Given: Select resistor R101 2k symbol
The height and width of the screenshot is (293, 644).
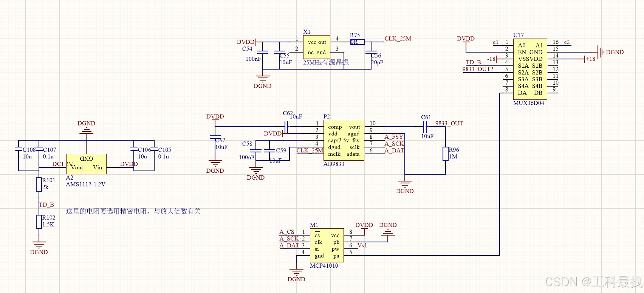Looking at the screenshot, I should [x=39, y=184].
